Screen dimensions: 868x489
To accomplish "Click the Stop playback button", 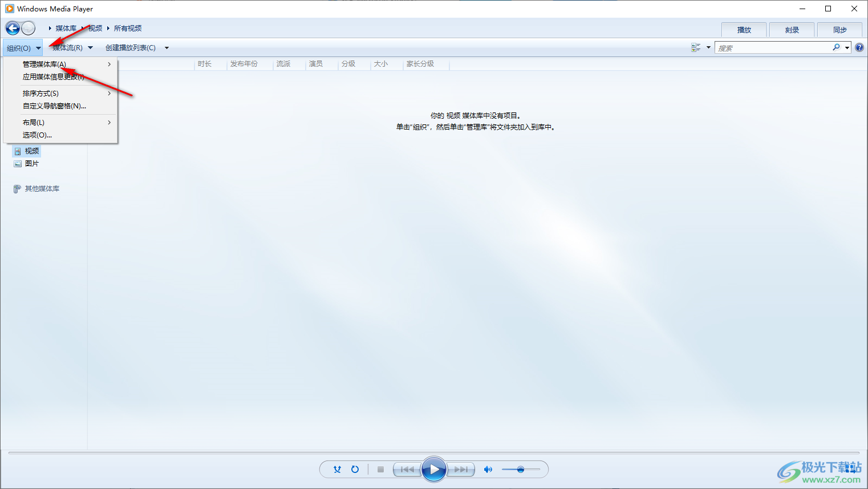I will click(380, 470).
